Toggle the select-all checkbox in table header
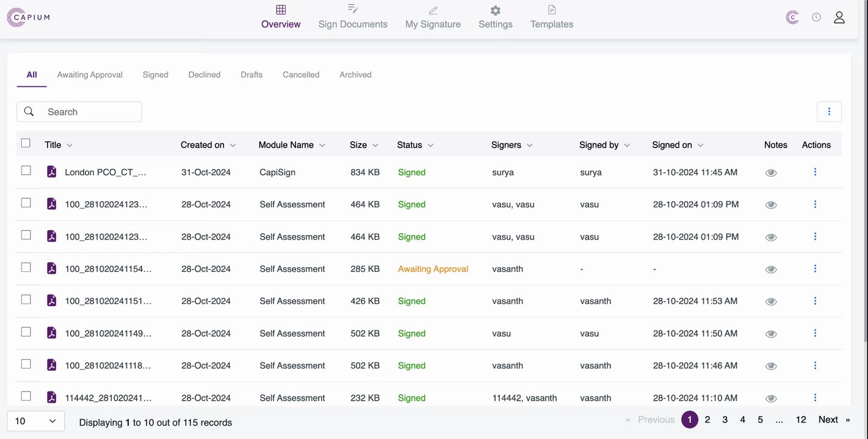This screenshot has height=439, width=868. 26,143
